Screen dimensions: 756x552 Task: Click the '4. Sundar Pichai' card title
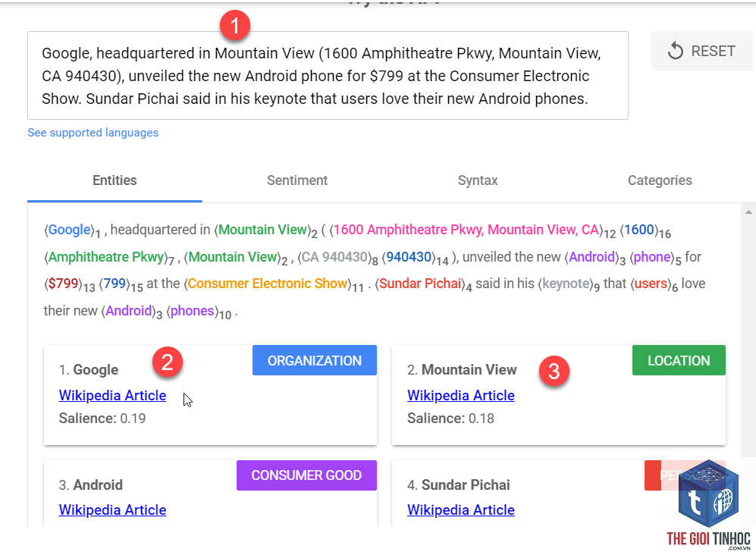(459, 485)
